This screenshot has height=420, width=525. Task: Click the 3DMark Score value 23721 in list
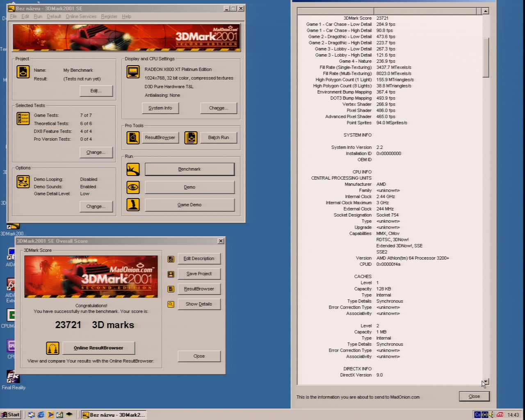[x=382, y=18]
